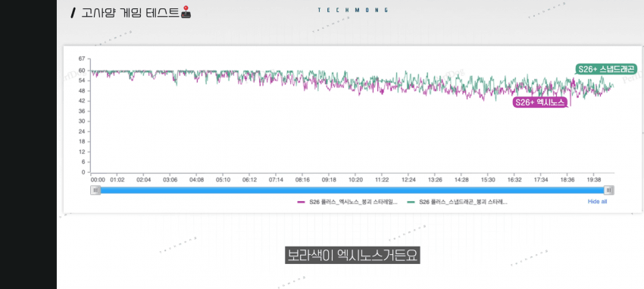644x289 pixels.
Task: Click the joystick icon beside the gaming test title
Action: coord(186,12)
